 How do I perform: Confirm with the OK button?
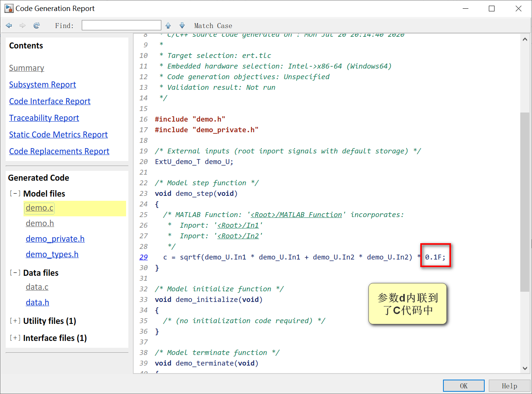pos(464,386)
